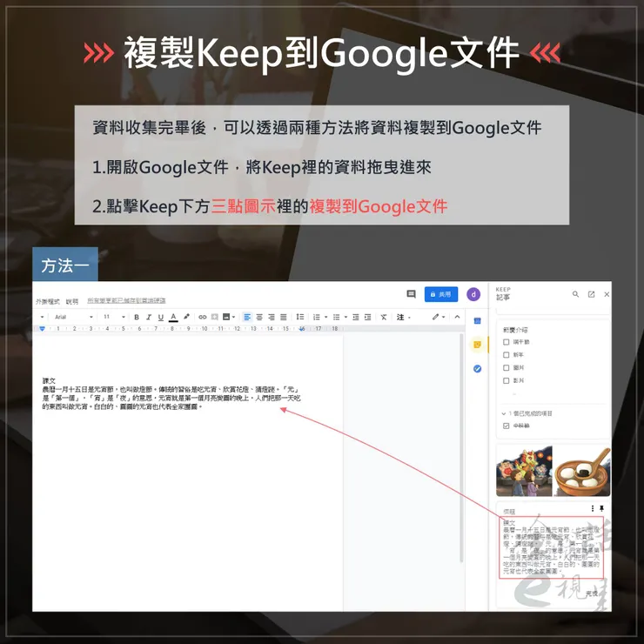Click the blue 共用 share button

point(441,294)
